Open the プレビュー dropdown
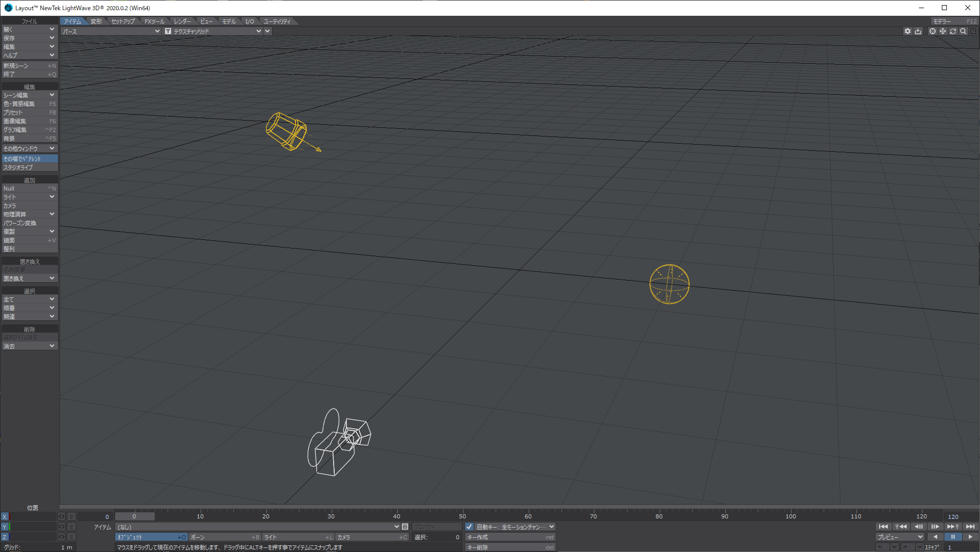 (x=900, y=537)
